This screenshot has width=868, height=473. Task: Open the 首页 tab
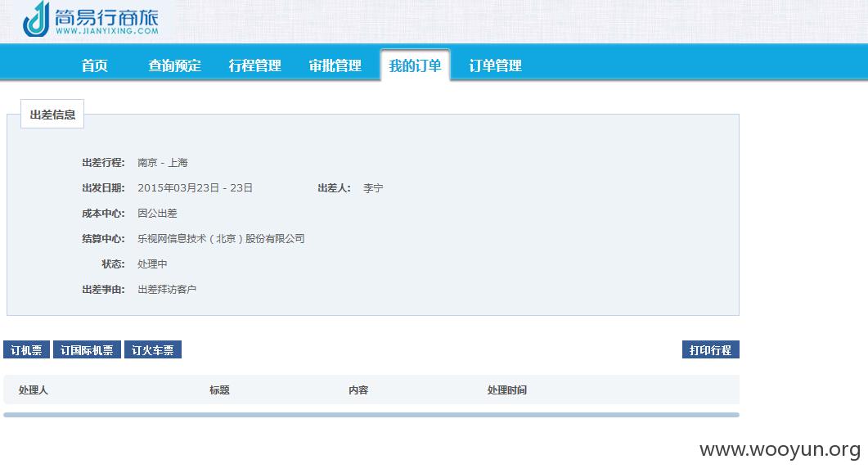[x=95, y=65]
